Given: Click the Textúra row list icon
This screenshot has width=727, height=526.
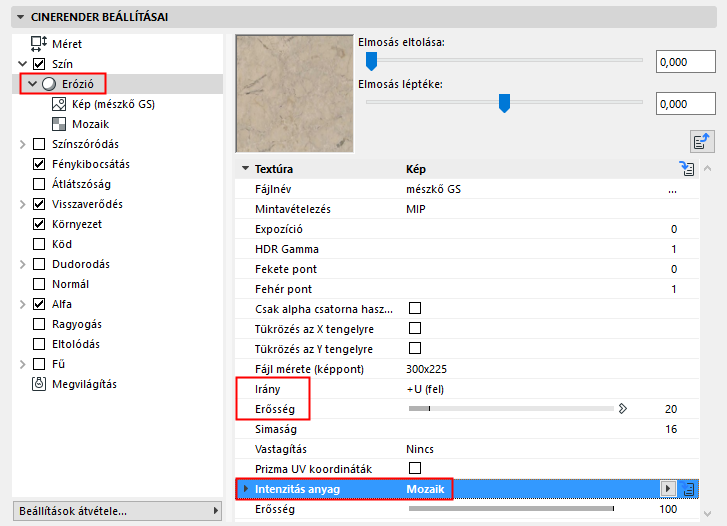Looking at the screenshot, I should 687,168.
